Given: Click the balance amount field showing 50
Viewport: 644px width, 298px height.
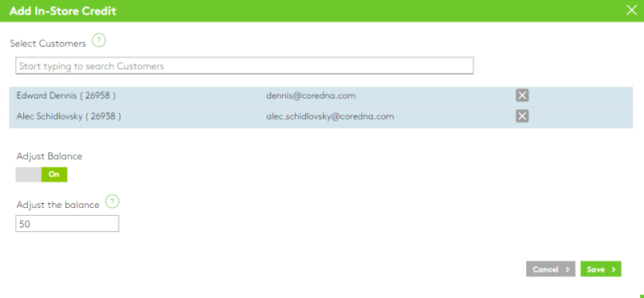Looking at the screenshot, I should (x=67, y=223).
